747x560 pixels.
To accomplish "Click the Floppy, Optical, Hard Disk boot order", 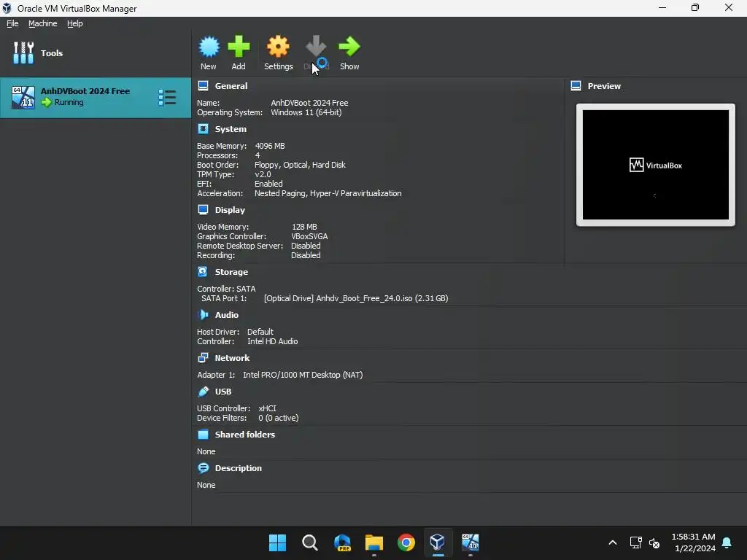I will pyautogui.click(x=300, y=165).
